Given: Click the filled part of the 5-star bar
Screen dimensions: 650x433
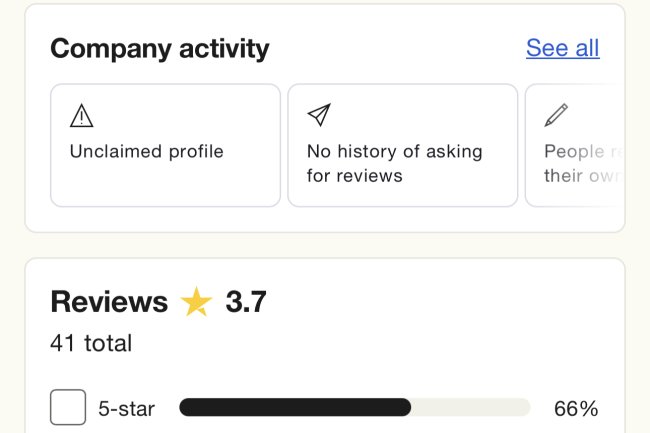Looking at the screenshot, I should tap(295, 407).
